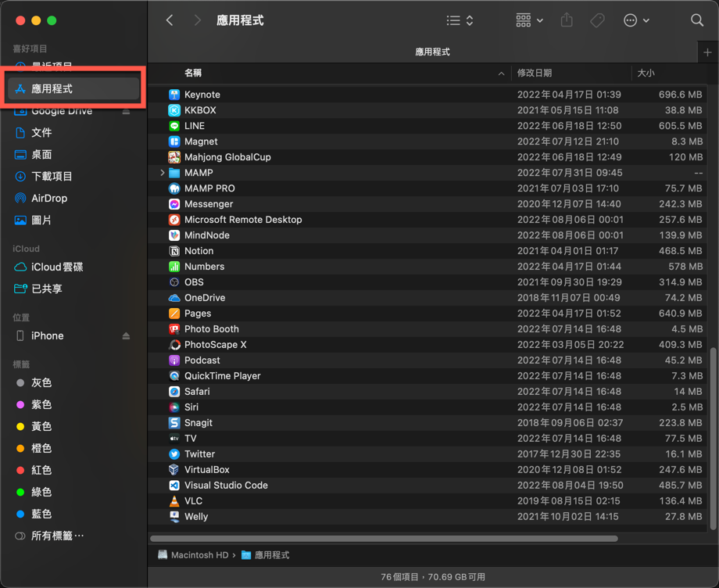Select the MAMP PRO icon
The height and width of the screenshot is (588, 719).
(x=173, y=188)
